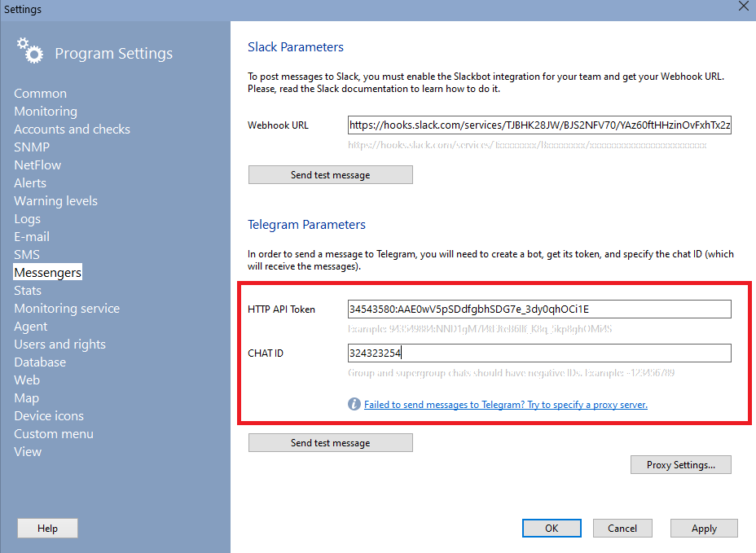Viewport: 756px width, 553px height.
Task: Click the negative group IDs hint text
Action: pos(511,373)
